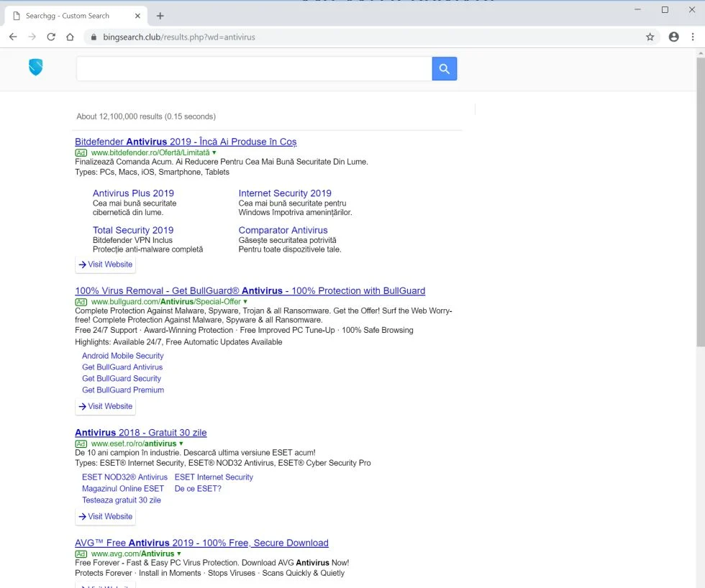Open the Antivirus Plus 2019 sitelink
The image size is (705, 588).
pos(133,193)
